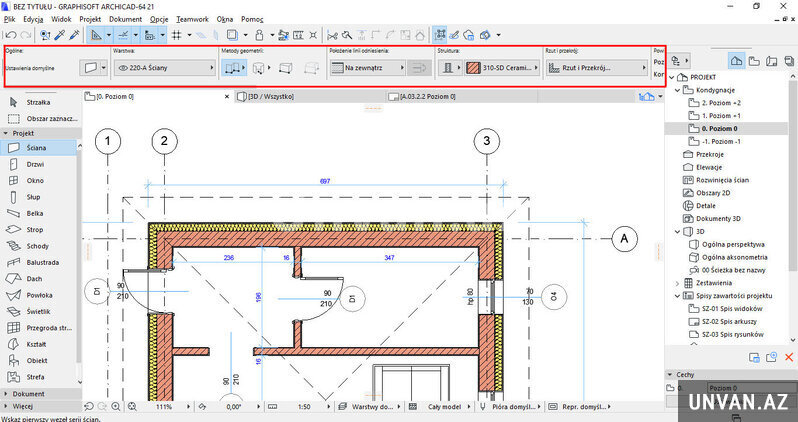Click the red delete X in navigator

point(789,357)
